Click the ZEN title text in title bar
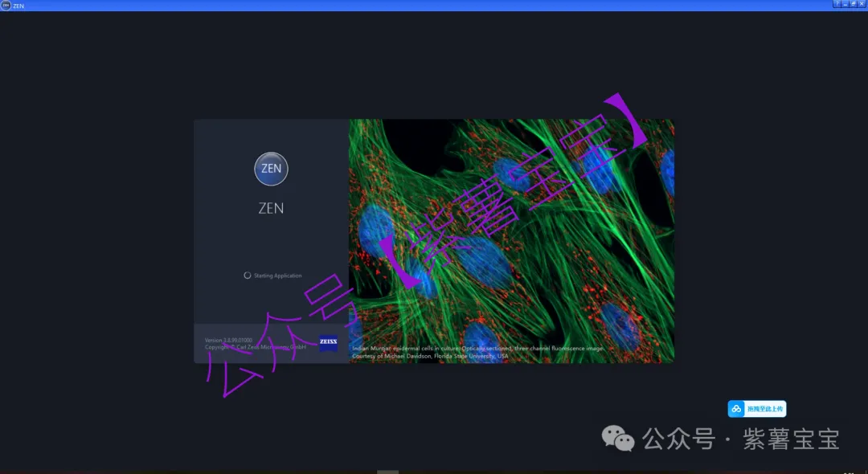Image resolution: width=868 pixels, height=474 pixels. tap(18, 5)
